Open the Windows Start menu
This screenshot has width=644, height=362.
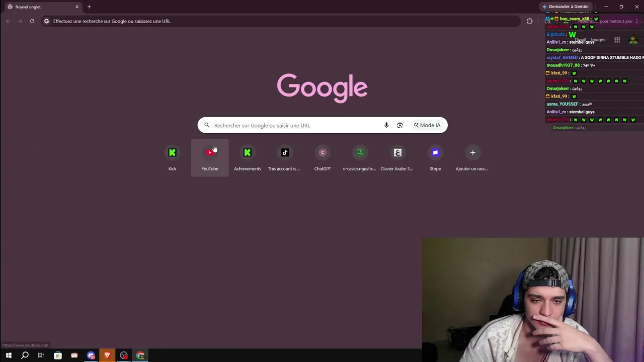click(x=9, y=355)
